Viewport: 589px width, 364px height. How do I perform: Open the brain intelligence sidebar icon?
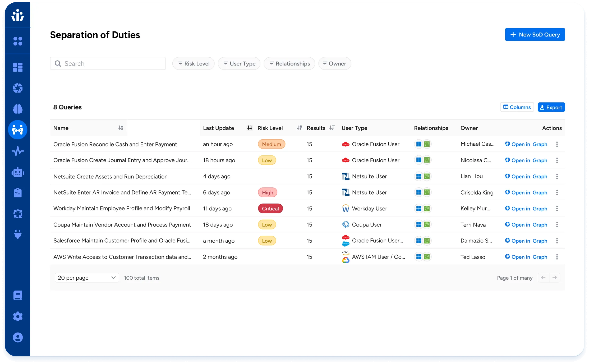(17, 109)
